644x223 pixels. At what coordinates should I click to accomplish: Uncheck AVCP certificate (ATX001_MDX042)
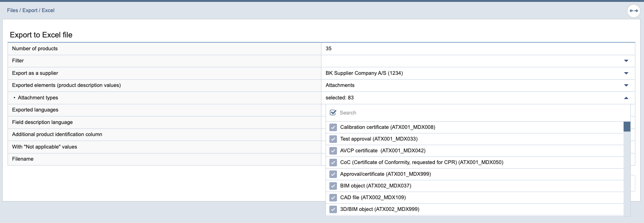pos(333,151)
